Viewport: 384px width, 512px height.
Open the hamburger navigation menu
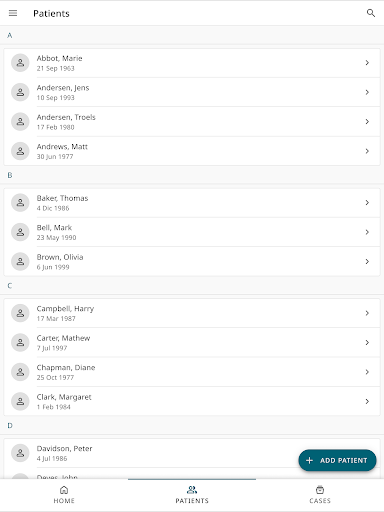(x=13, y=13)
